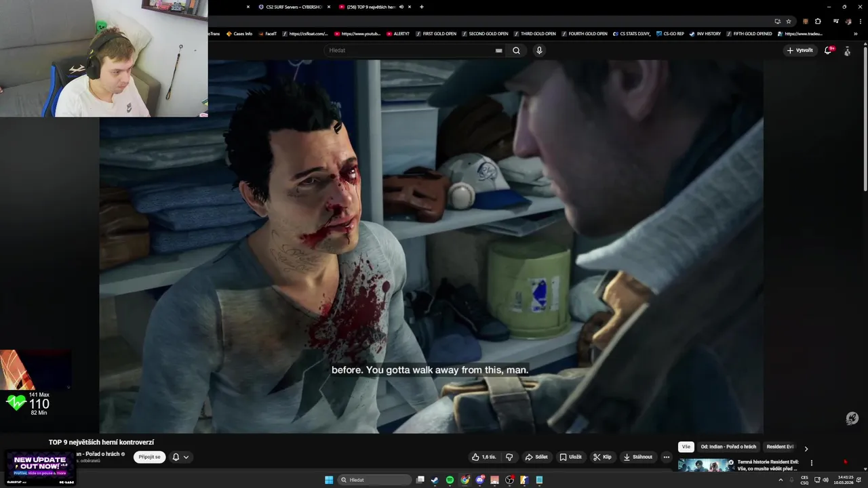Open the on-screen keyboard icon in search box
This screenshot has height=488, width=868.
499,50
